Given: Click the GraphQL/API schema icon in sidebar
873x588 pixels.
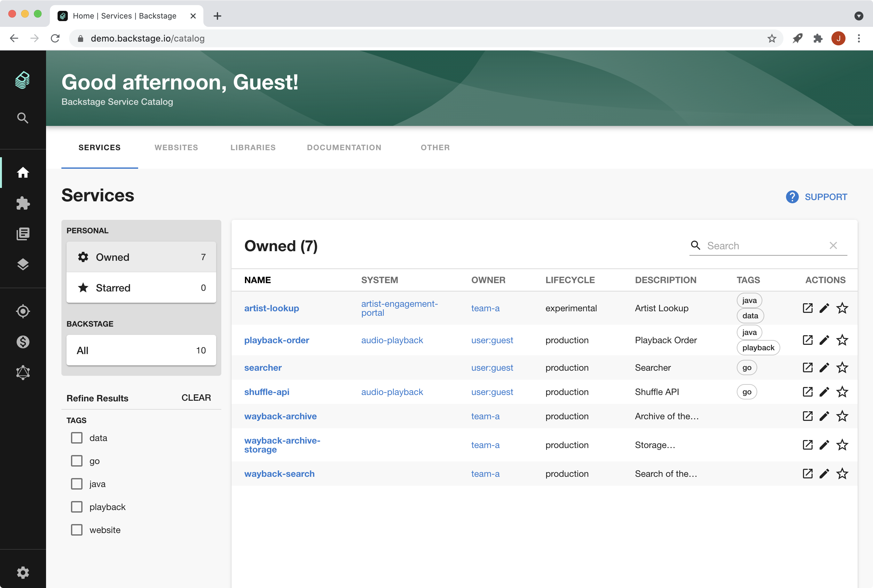Looking at the screenshot, I should 23,372.
